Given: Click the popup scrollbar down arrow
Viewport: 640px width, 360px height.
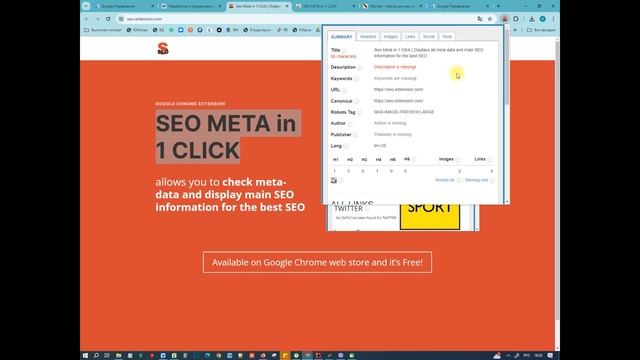Looking at the screenshot, I should [507, 202].
